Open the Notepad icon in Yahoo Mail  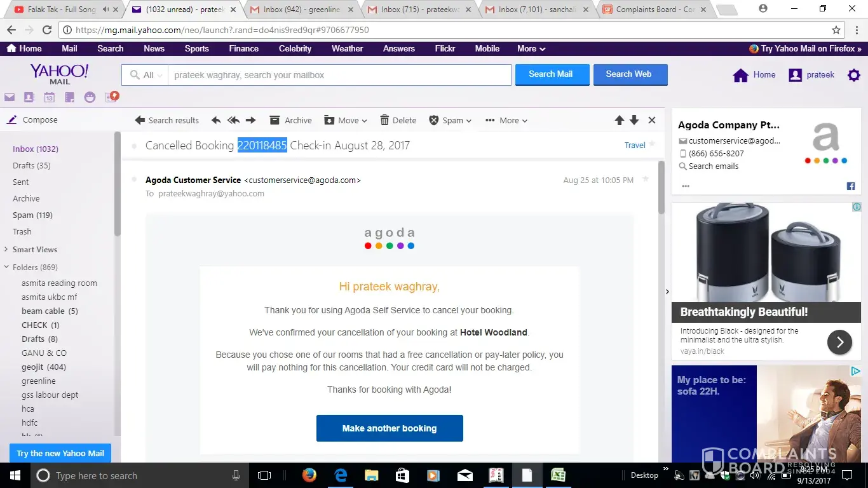[x=69, y=97]
